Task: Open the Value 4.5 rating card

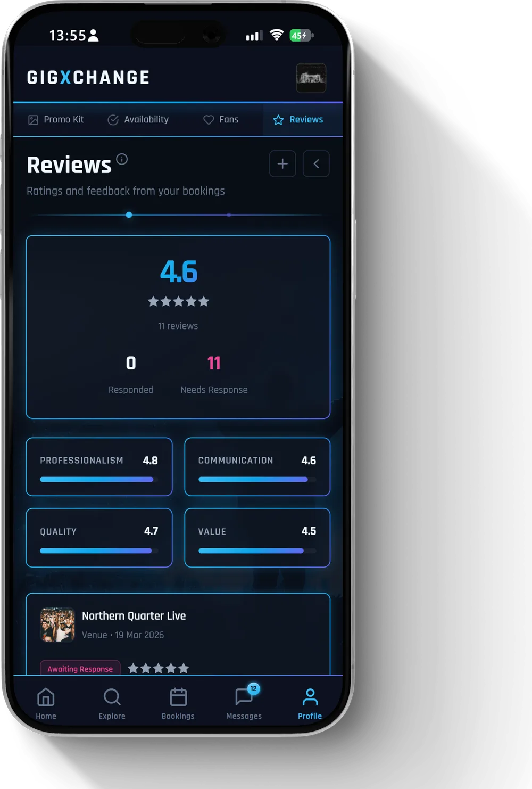Action: (x=257, y=538)
